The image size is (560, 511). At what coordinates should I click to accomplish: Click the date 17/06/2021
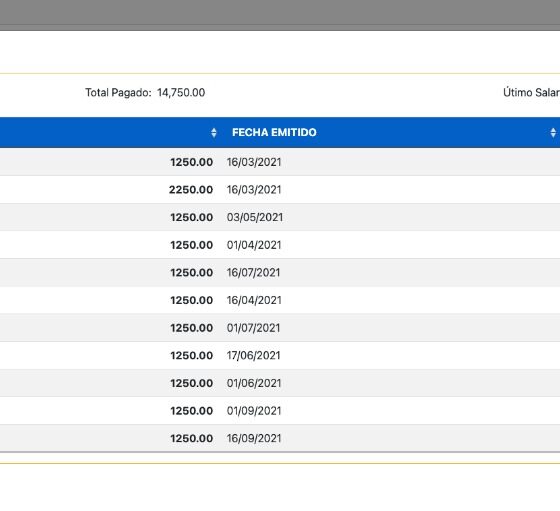click(253, 355)
